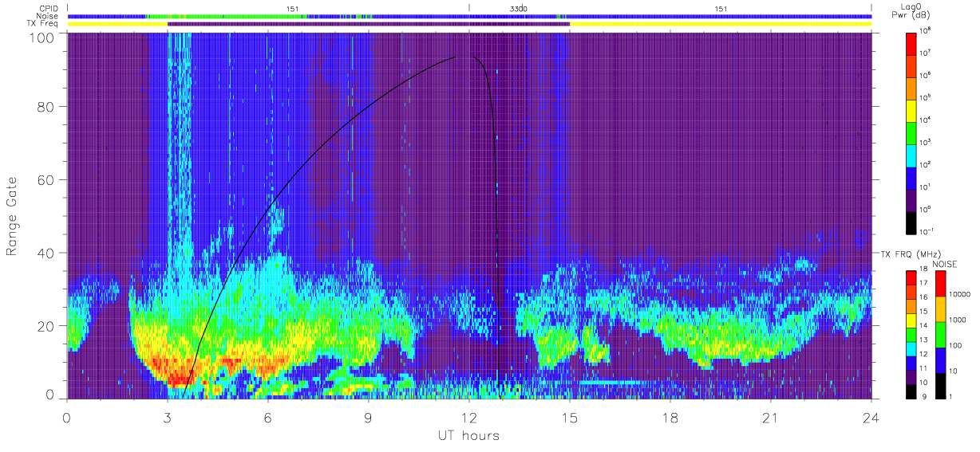
Task: Click tick label 100 on Range Gate axis
Action: pos(42,38)
